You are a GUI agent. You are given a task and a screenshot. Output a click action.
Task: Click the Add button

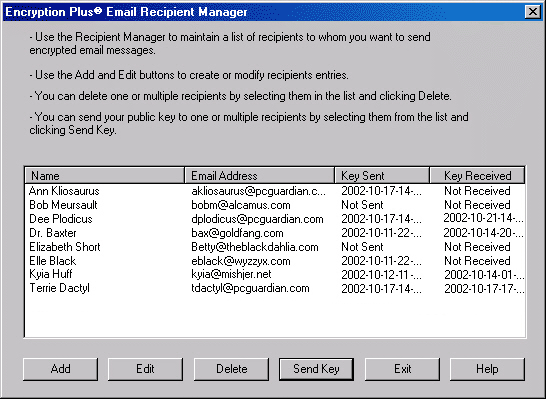61,369
